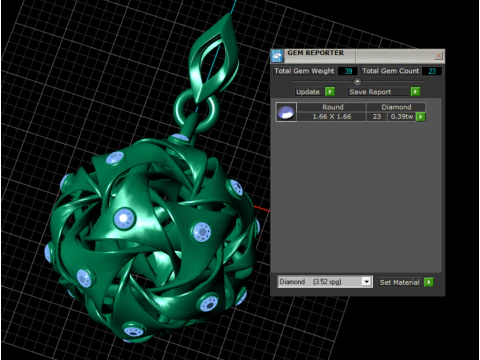Click the Update button label

308,92
